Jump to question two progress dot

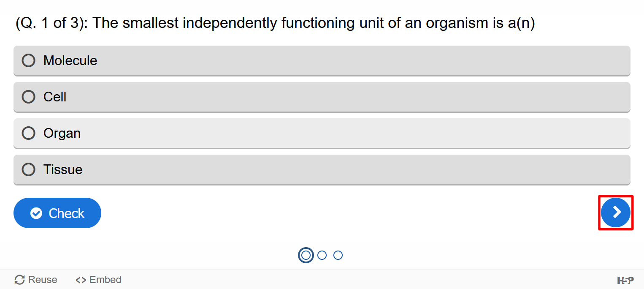tap(322, 255)
